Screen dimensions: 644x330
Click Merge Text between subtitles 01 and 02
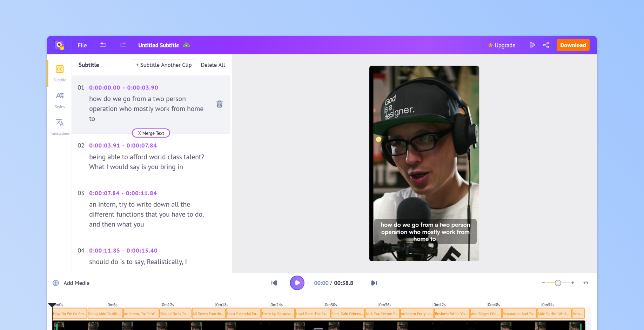(151, 133)
